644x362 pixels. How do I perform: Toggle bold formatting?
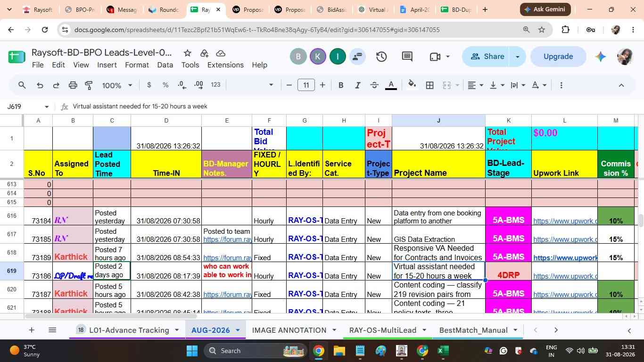[341, 85]
